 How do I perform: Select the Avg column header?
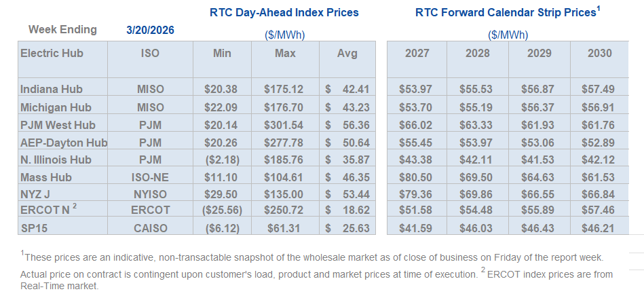(347, 53)
